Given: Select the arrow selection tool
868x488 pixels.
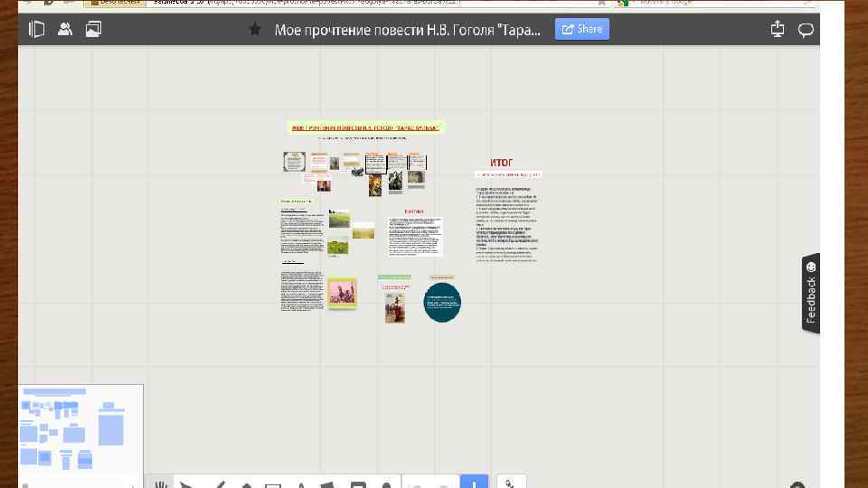Looking at the screenshot, I should (x=186, y=484).
